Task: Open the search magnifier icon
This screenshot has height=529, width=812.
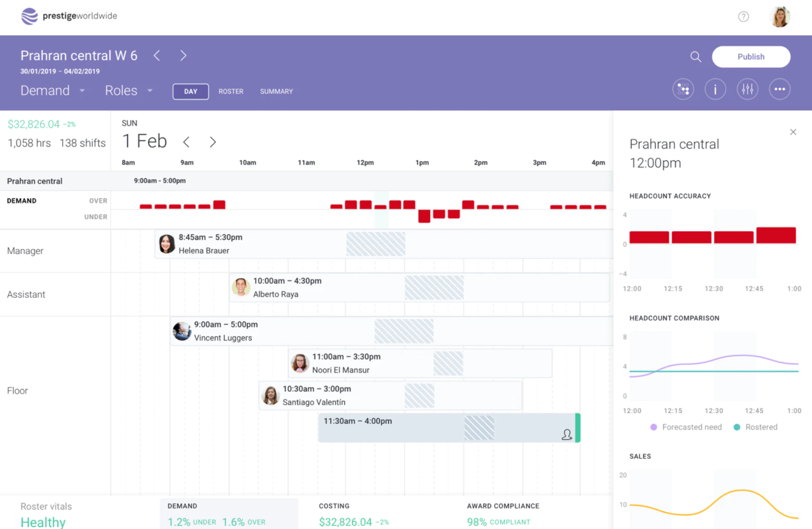Action: [695, 57]
